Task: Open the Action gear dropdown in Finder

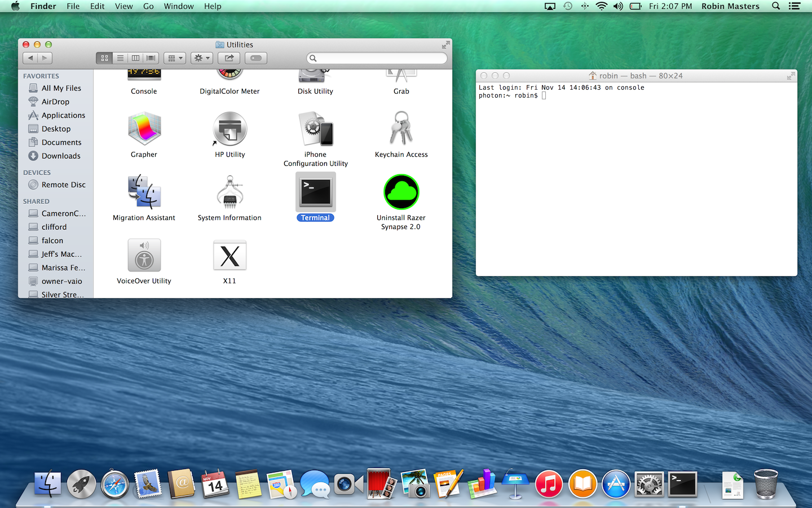Action: tap(202, 58)
